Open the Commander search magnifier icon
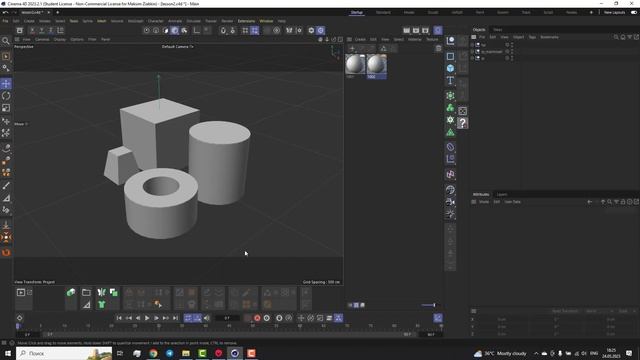Screen dimensions: 640x360 coord(6,41)
